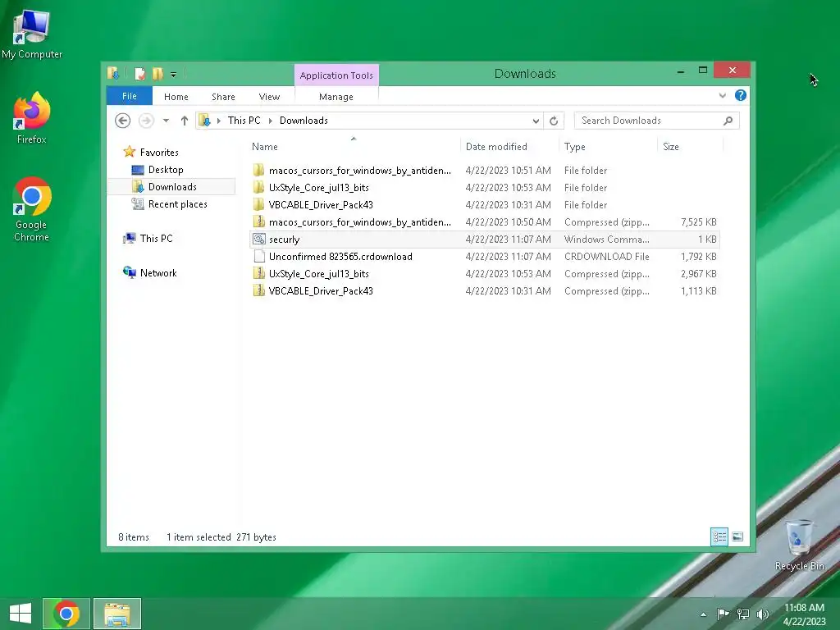Click the Forward navigation arrow
The image size is (840, 630).
pos(146,121)
